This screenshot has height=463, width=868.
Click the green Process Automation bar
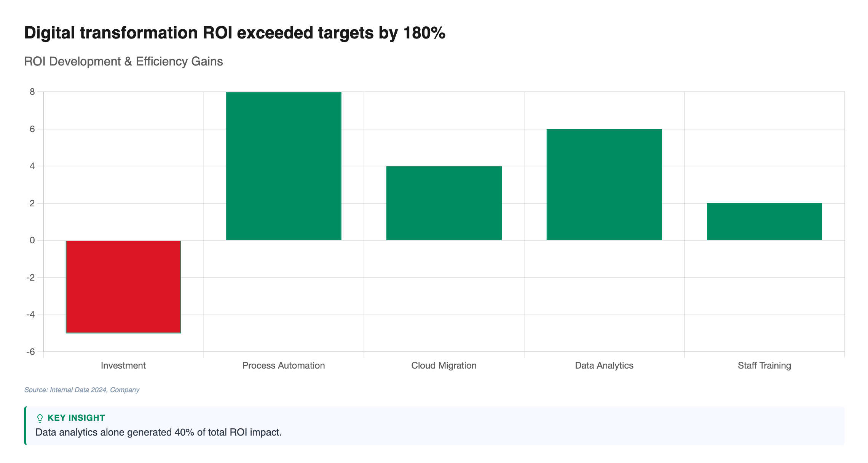[x=284, y=166]
